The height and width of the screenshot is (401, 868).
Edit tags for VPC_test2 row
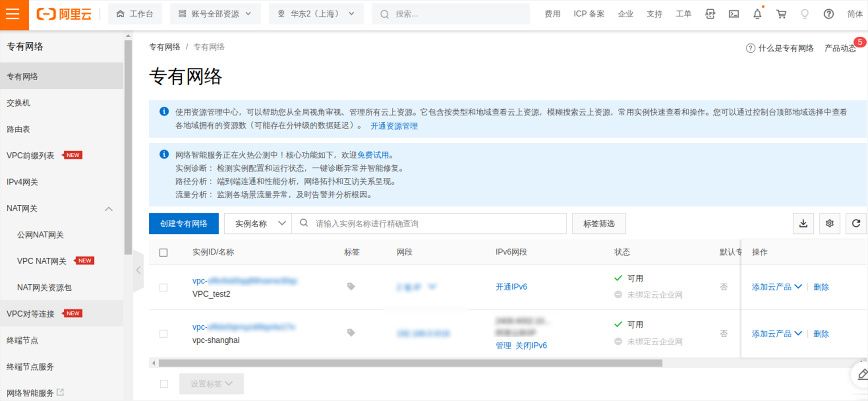(x=351, y=287)
